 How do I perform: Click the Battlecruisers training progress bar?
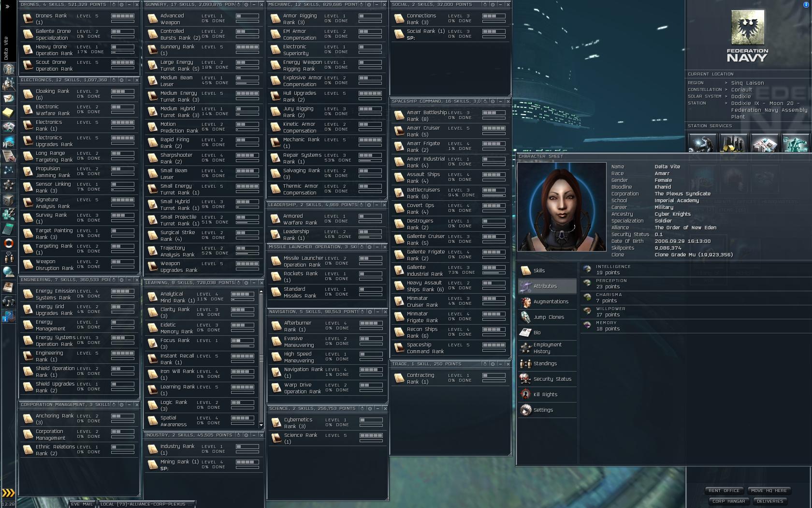click(x=494, y=195)
